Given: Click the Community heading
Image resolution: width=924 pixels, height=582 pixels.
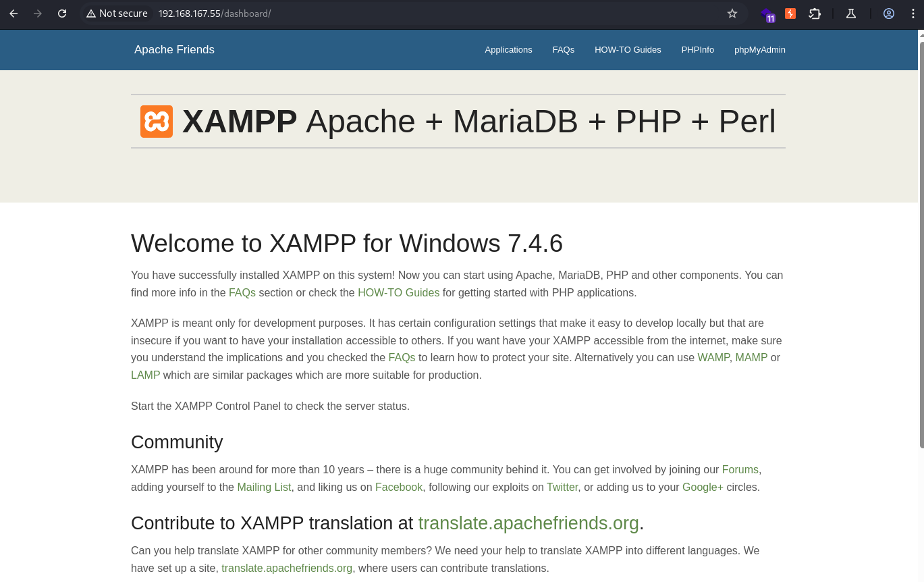Looking at the screenshot, I should pos(177,442).
